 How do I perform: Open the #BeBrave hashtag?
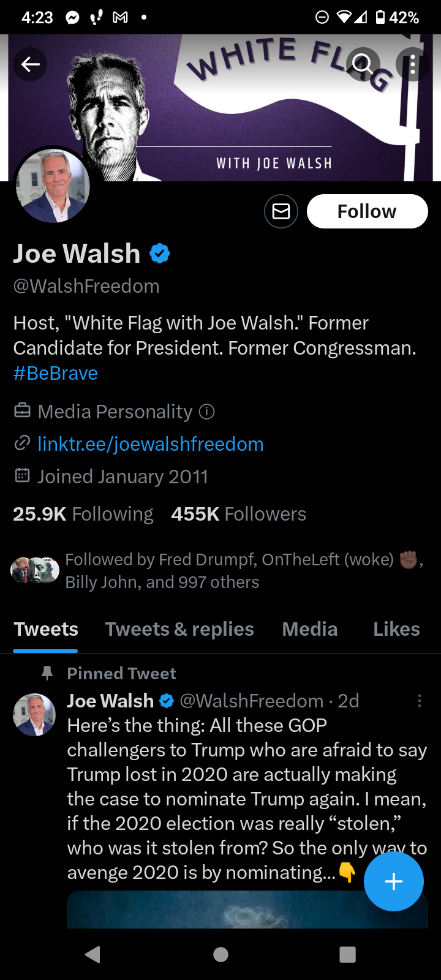pos(56,373)
